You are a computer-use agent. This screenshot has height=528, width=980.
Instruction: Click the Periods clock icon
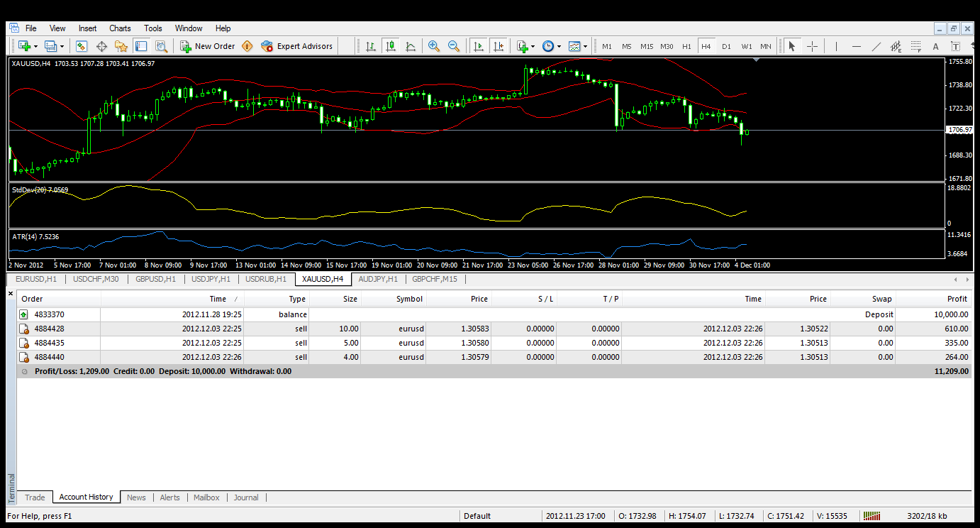tap(548, 46)
